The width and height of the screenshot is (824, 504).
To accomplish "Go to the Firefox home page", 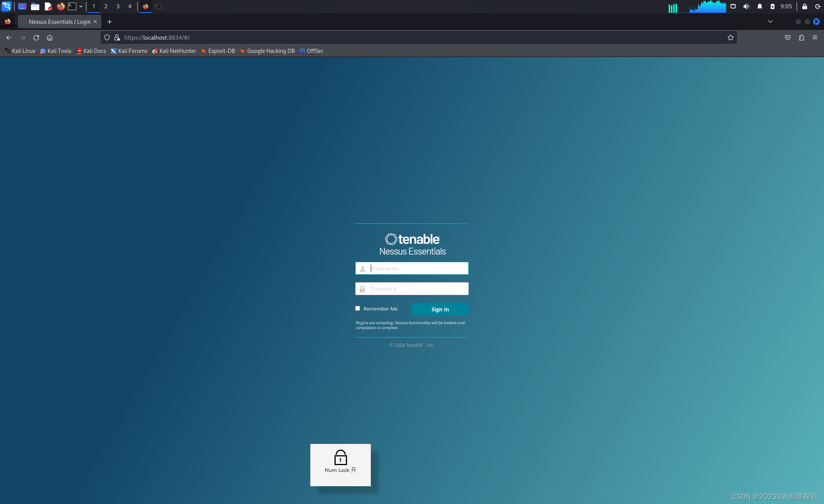I will (50, 37).
